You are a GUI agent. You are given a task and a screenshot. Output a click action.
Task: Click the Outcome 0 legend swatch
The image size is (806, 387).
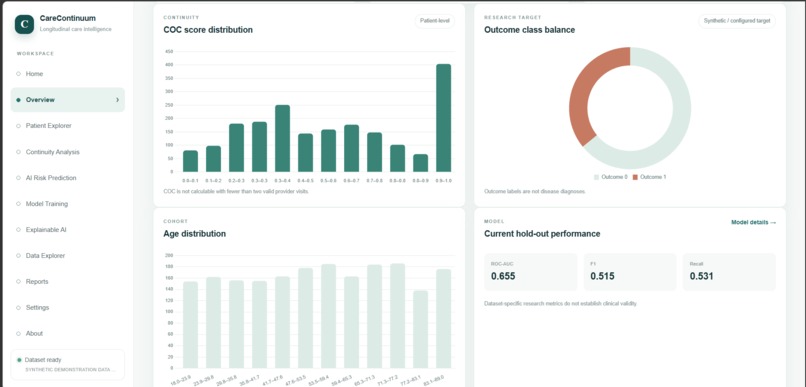point(596,177)
